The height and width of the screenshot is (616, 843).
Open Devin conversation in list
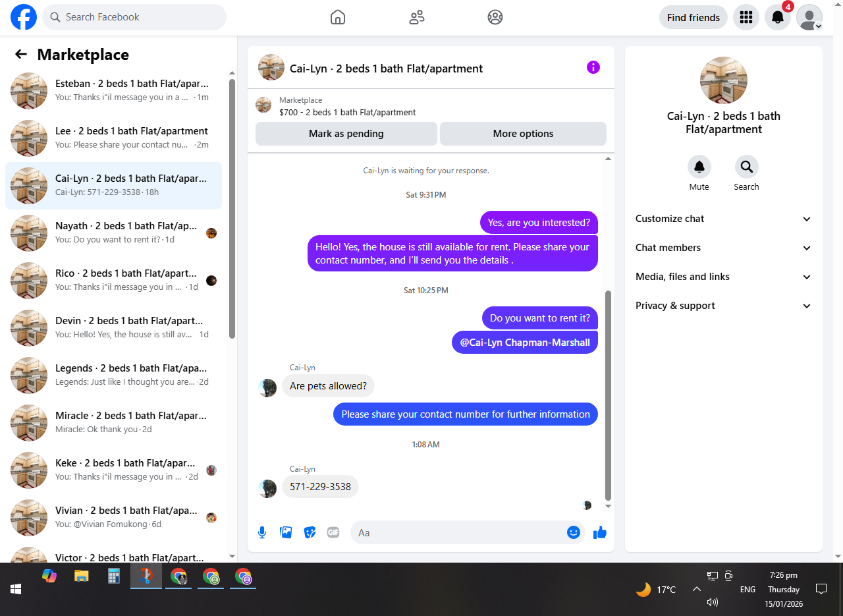113,328
